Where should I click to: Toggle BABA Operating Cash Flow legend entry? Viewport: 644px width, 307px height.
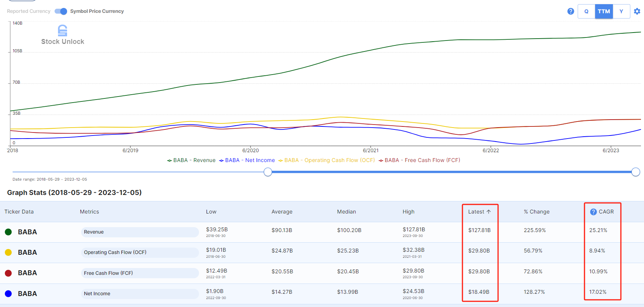[x=326, y=160]
